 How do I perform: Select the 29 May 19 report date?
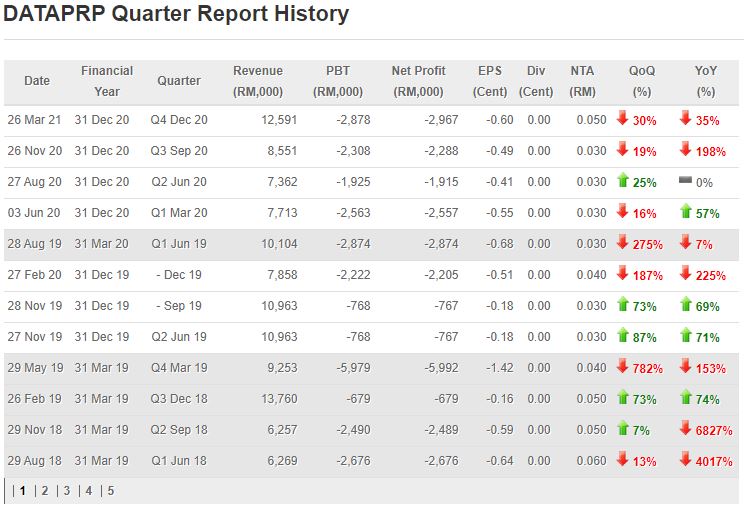point(34,368)
